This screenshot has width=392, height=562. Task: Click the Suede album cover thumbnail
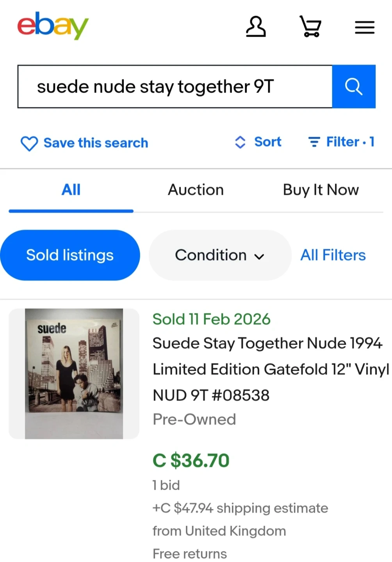pyautogui.click(x=74, y=373)
